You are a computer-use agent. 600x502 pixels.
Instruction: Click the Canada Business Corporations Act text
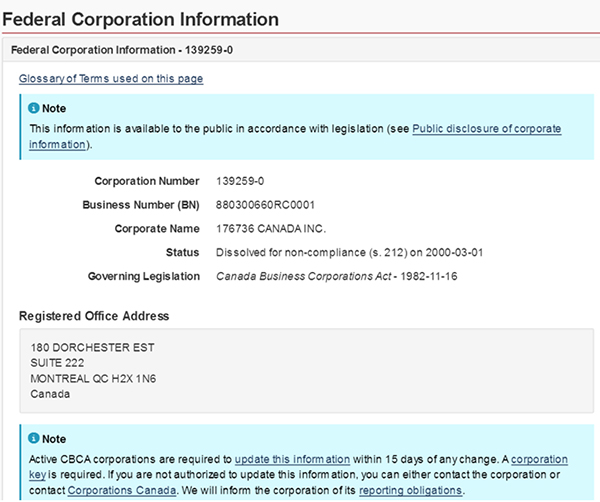(x=296, y=276)
